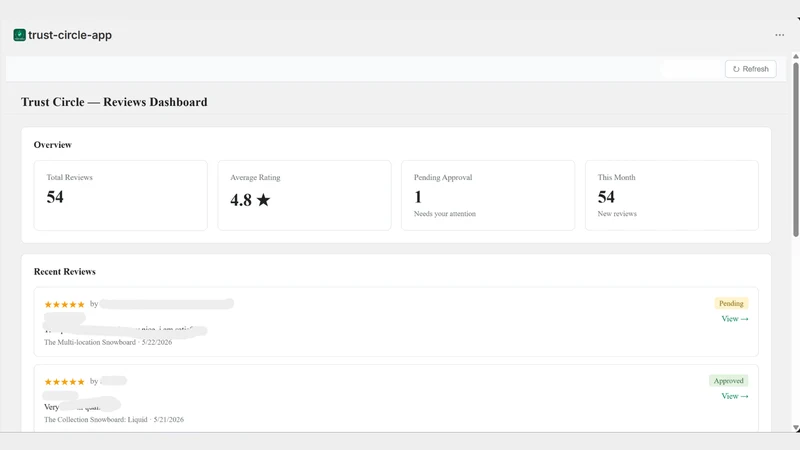Open the Pending Approval card

click(488, 195)
